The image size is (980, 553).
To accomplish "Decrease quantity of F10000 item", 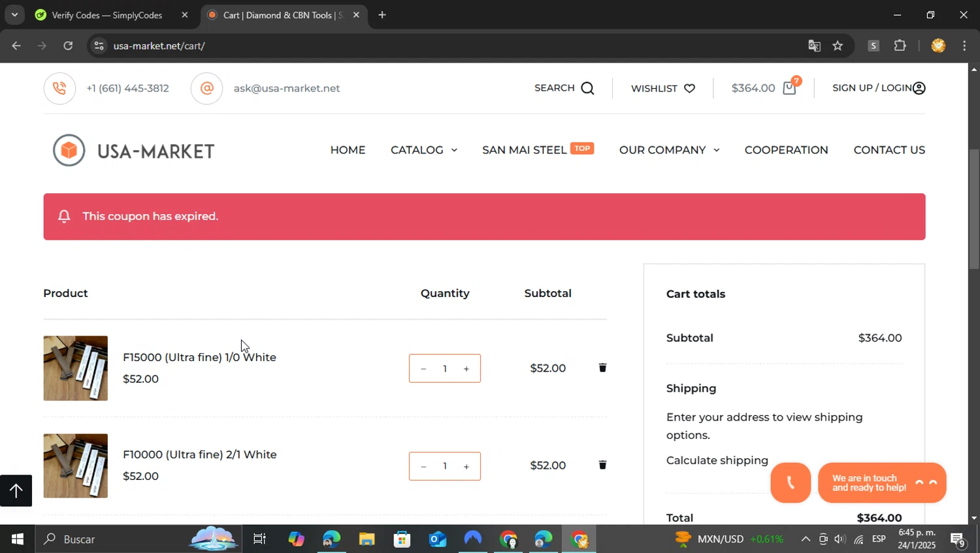I will tap(423, 466).
